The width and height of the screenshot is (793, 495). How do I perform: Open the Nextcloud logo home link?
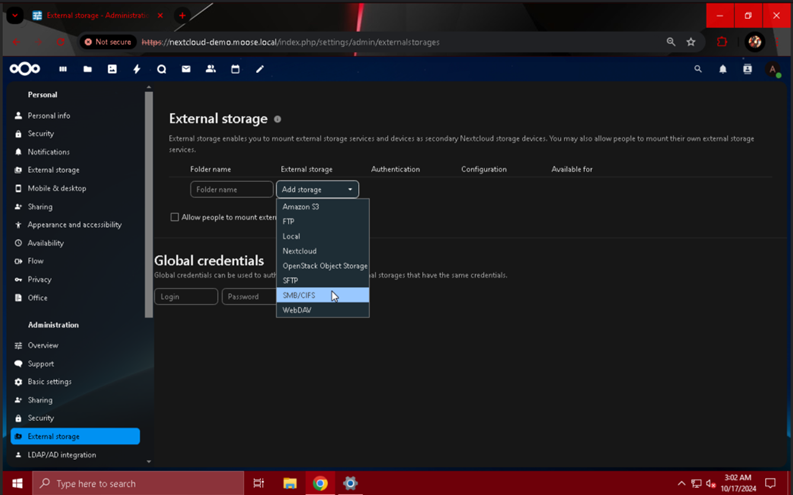[25, 69]
